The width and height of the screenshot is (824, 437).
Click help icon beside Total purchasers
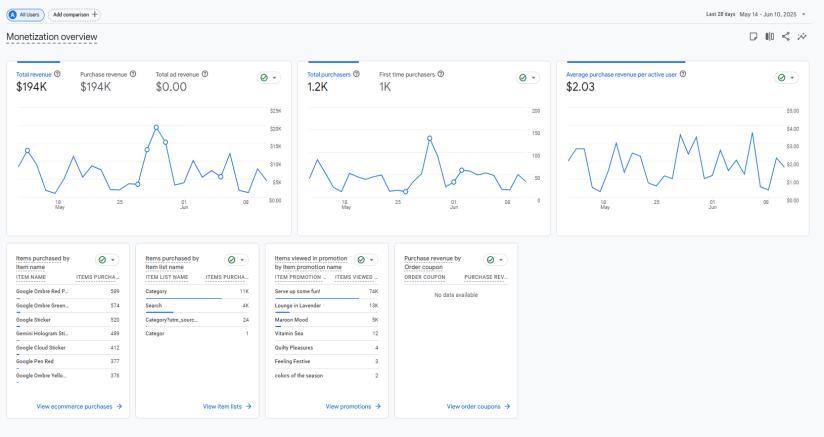pyautogui.click(x=356, y=74)
